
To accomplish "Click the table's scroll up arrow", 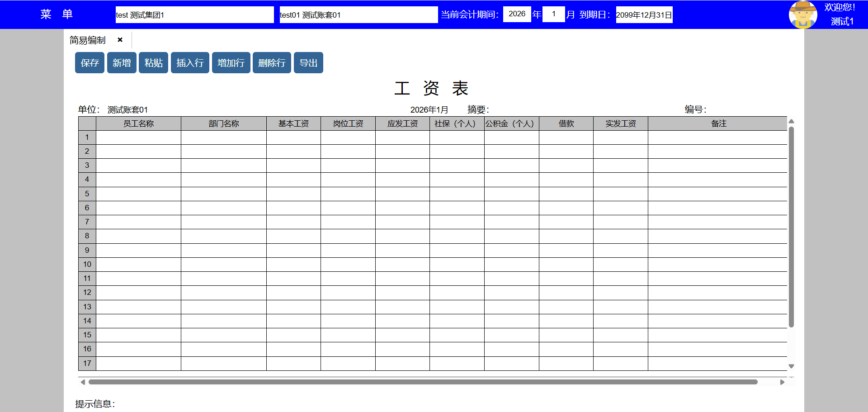I will (791, 121).
